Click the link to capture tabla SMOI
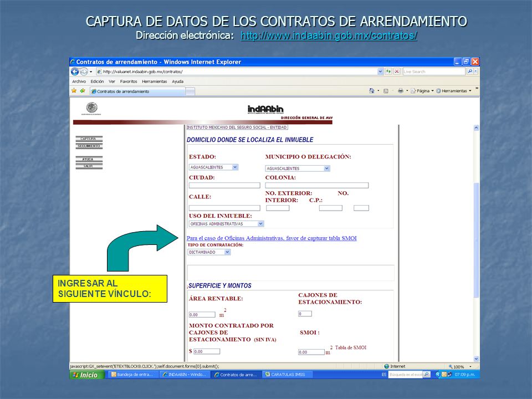Image resolution: width=532 pixels, height=399 pixels. coord(272,238)
